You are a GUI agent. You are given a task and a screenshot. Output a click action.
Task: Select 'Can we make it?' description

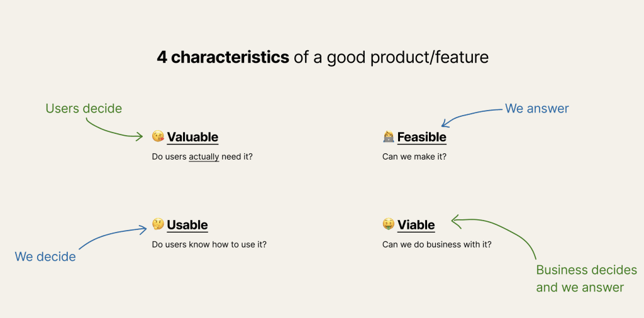414,156
